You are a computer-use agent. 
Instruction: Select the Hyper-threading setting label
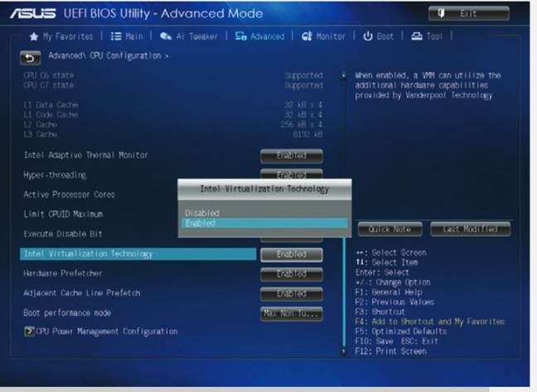click(55, 175)
